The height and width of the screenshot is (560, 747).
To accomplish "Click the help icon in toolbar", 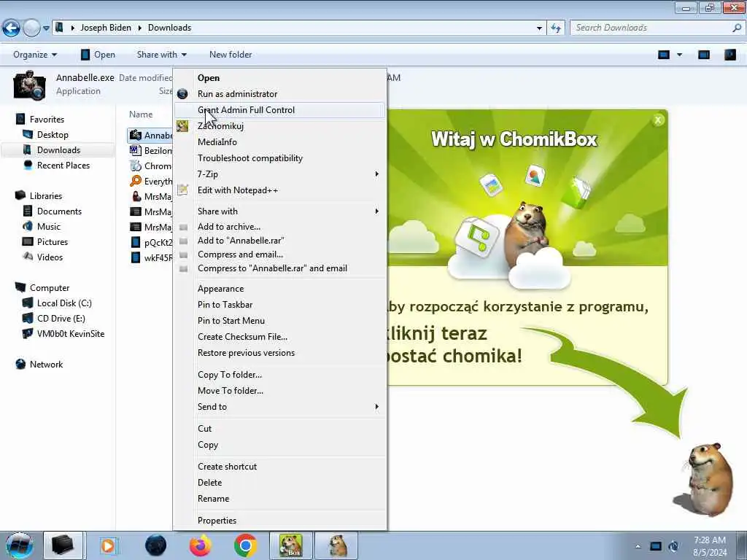I will pos(729,55).
